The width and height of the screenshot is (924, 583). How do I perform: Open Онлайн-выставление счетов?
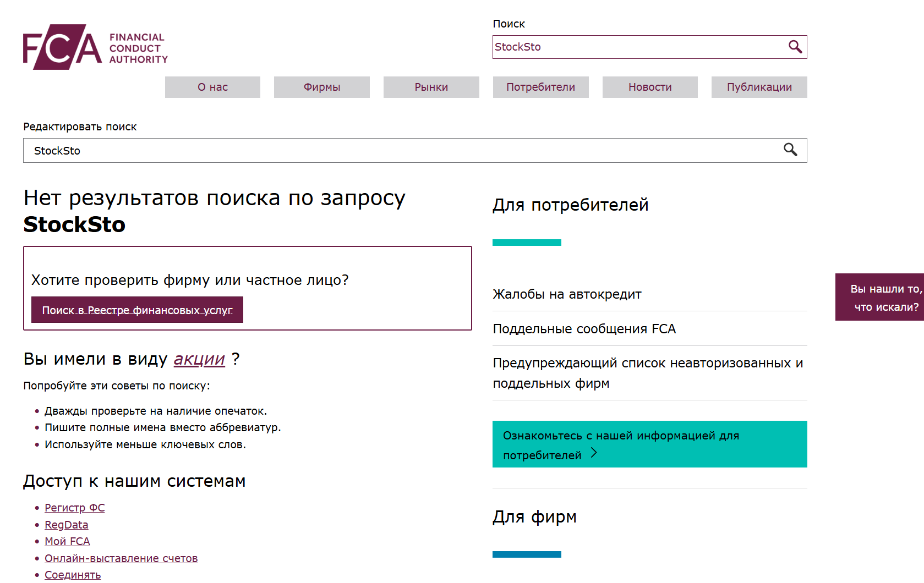(x=121, y=558)
